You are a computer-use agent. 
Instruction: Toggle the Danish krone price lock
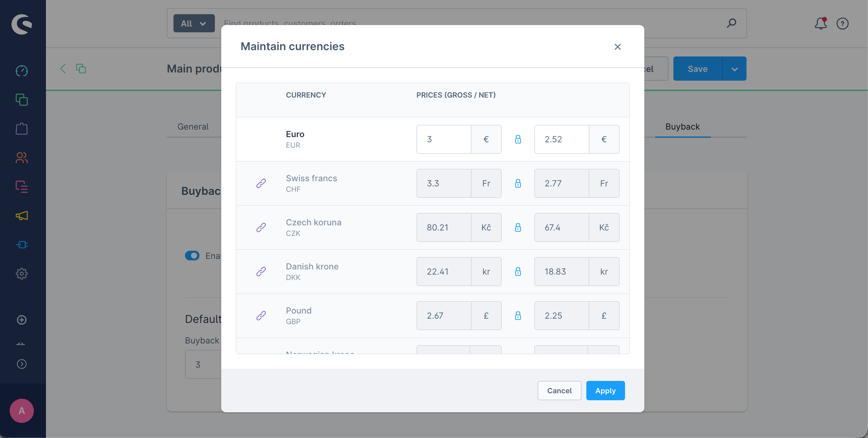point(518,272)
